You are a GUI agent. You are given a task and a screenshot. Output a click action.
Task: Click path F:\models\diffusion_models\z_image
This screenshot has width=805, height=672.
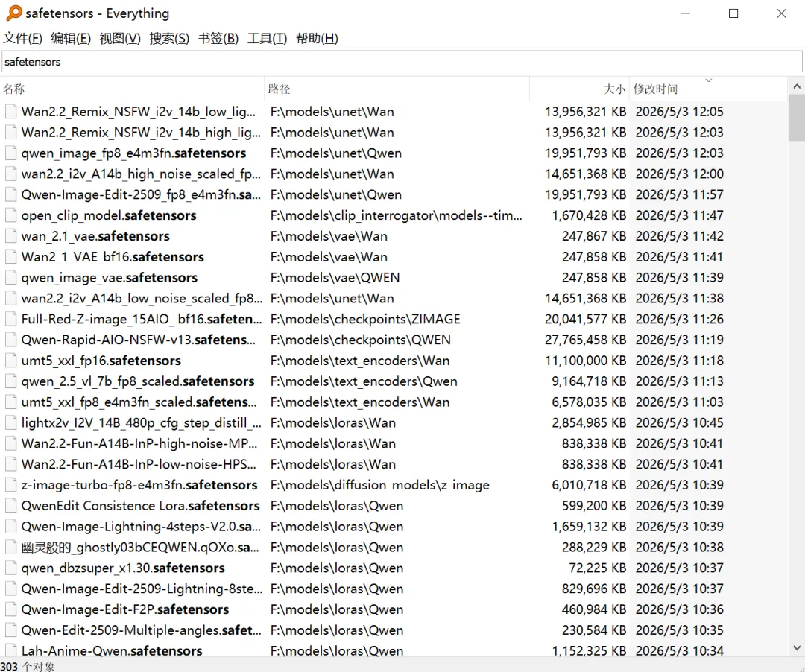click(x=380, y=485)
